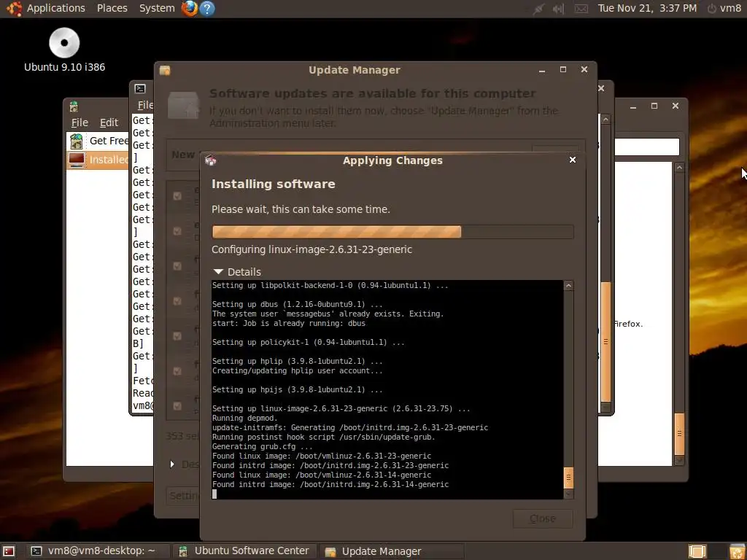Open the mail envelope indicator icon
747x560 pixels.
(x=581, y=9)
